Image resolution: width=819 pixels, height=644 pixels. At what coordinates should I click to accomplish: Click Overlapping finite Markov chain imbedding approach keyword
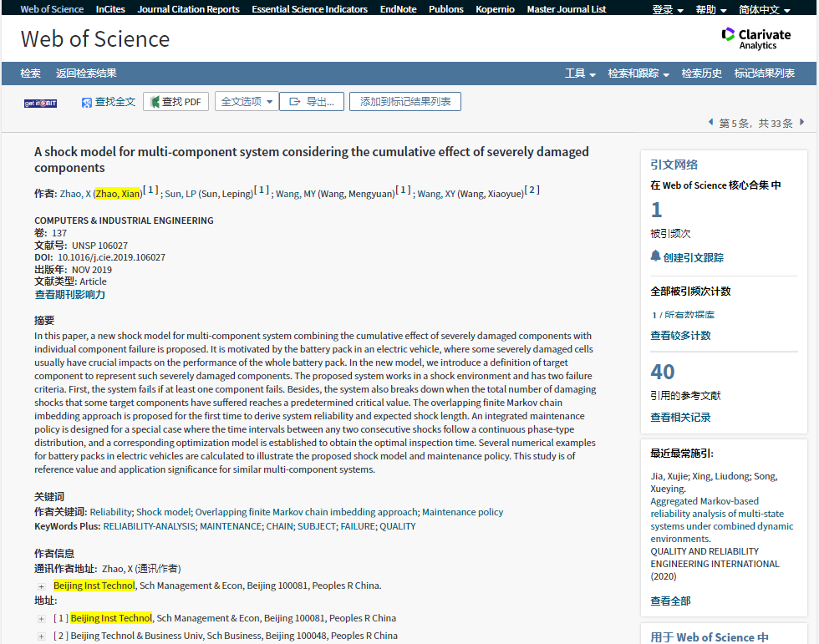coord(307,513)
